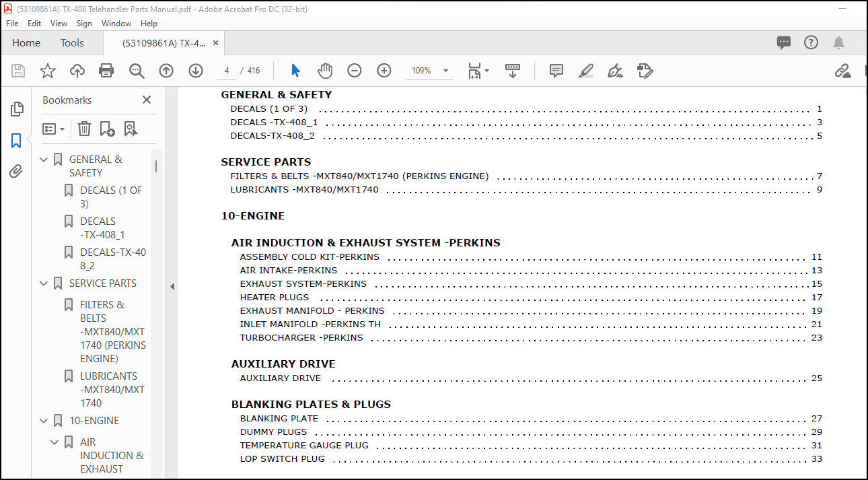Collapse the 10-ENGINE bookmark
Image resolution: width=868 pixels, height=480 pixels.
[44, 421]
